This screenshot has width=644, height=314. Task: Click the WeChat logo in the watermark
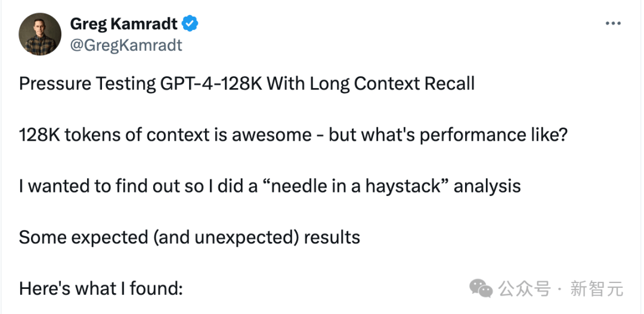click(x=481, y=288)
